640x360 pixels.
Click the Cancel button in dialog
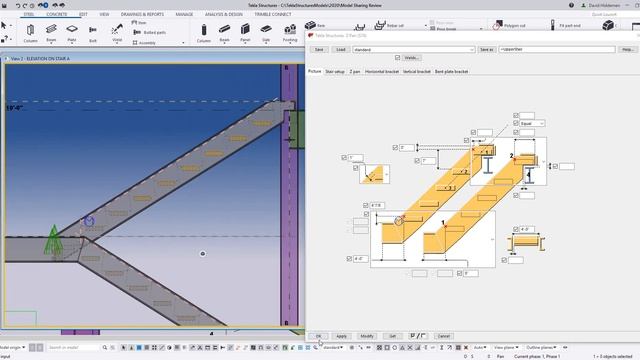(444, 336)
